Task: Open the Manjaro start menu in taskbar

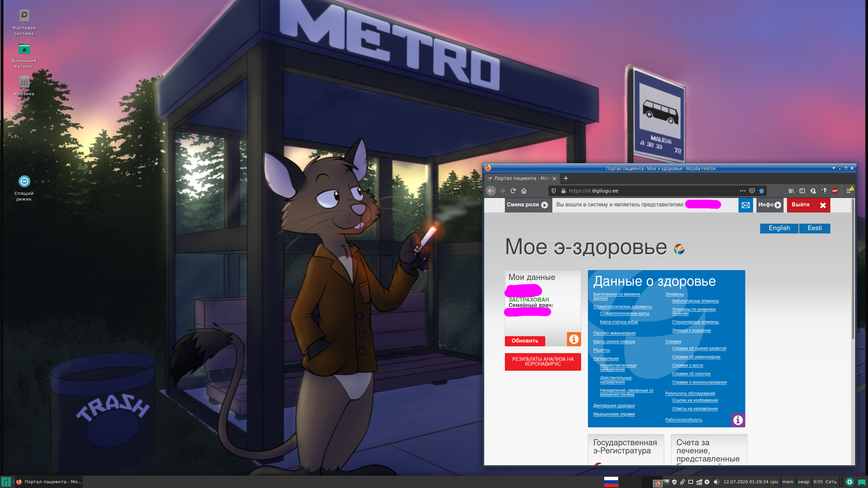Action: pyautogui.click(x=6, y=482)
